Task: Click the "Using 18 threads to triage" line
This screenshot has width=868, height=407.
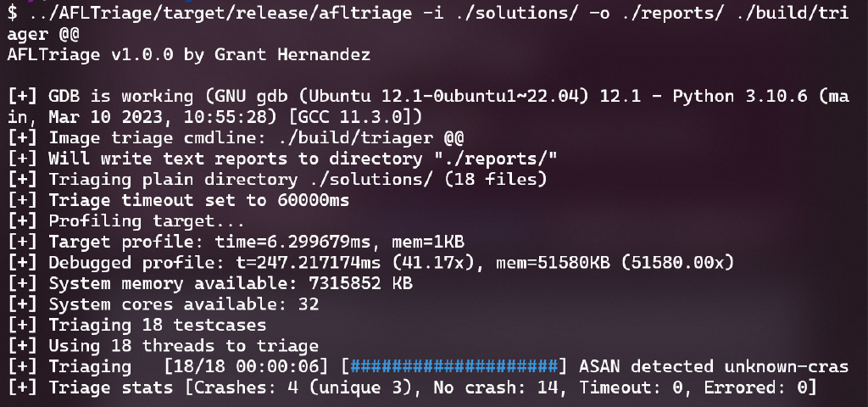Action: pyautogui.click(x=184, y=346)
